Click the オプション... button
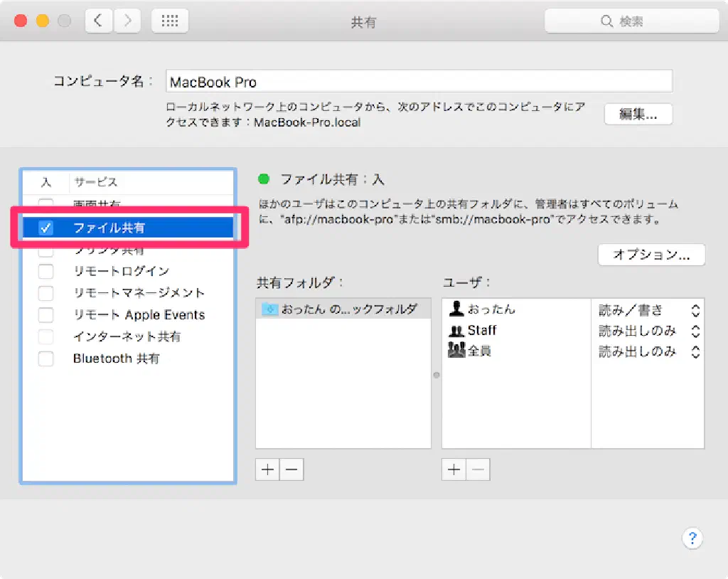The width and height of the screenshot is (728, 579). click(x=651, y=255)
